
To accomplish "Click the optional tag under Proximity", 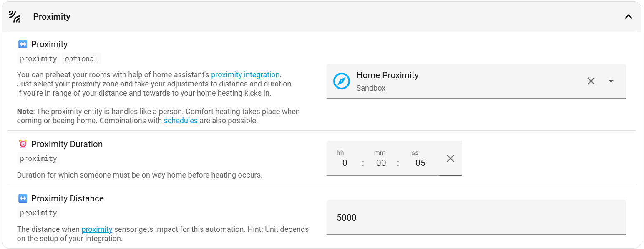I will point(81,58).
